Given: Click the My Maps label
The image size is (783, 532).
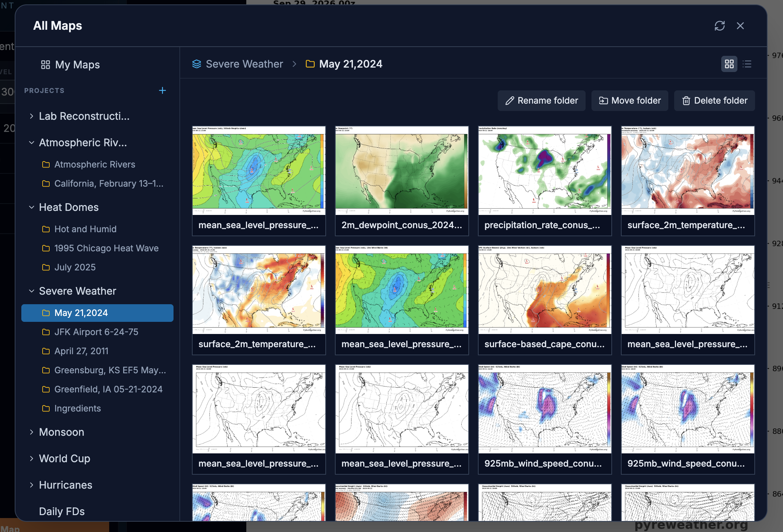Looking at the screenshot, I should pos(78,65).
